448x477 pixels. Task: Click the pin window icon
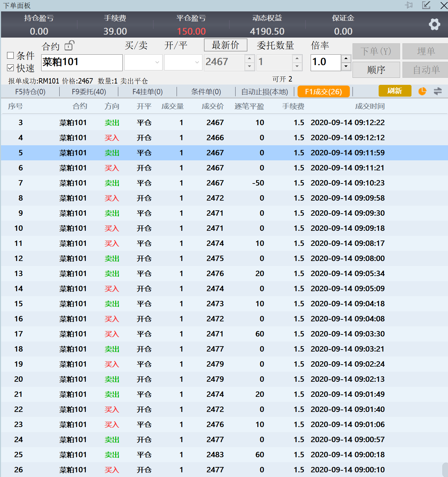pos(409,5)
